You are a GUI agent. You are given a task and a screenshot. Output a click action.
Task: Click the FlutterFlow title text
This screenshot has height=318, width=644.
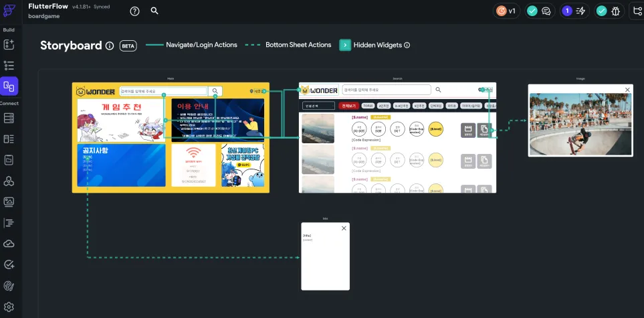(48, 6)
